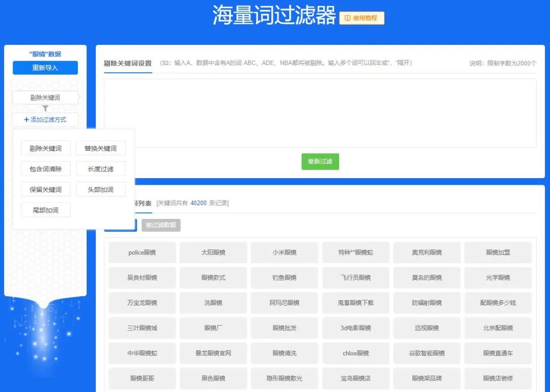Click the filter funnel icon below 剔除关键词
Viewport: 550px width, 392px height.
[x=45, y=108]
